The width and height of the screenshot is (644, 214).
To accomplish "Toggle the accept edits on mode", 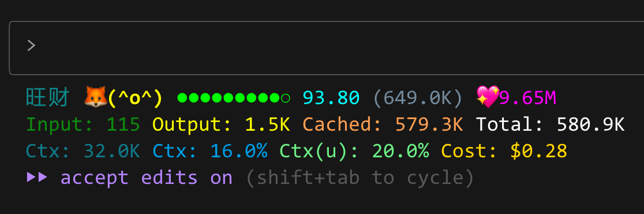I will click(146, 178).
